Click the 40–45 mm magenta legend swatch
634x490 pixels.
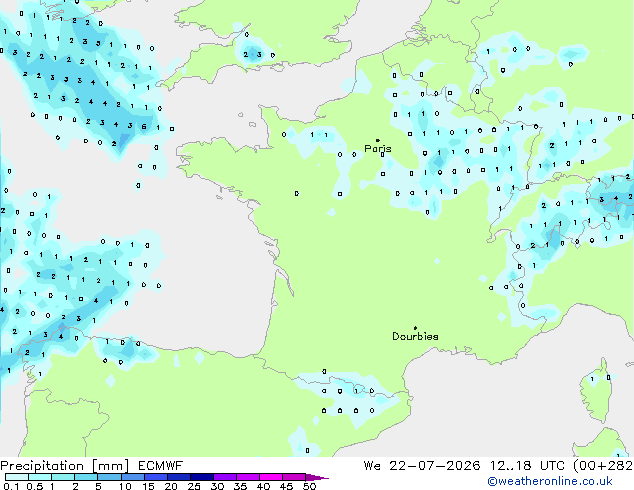click(x=271, y=477)
